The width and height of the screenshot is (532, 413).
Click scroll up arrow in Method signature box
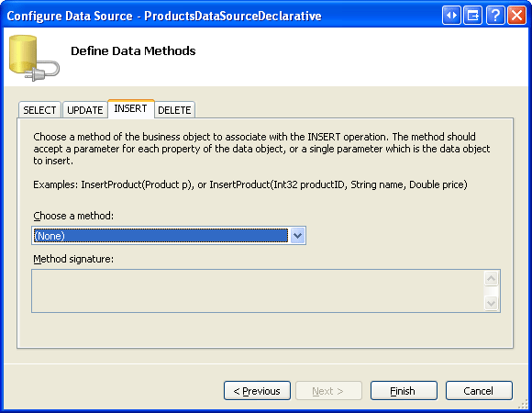pos(491,279)
